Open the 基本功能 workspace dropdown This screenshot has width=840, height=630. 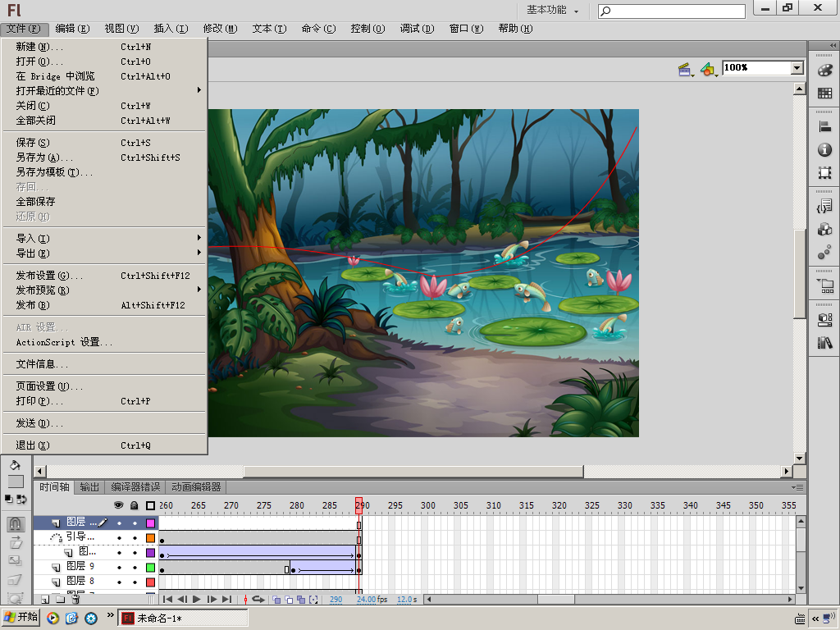pyautogui.click(x=552, y=10)
